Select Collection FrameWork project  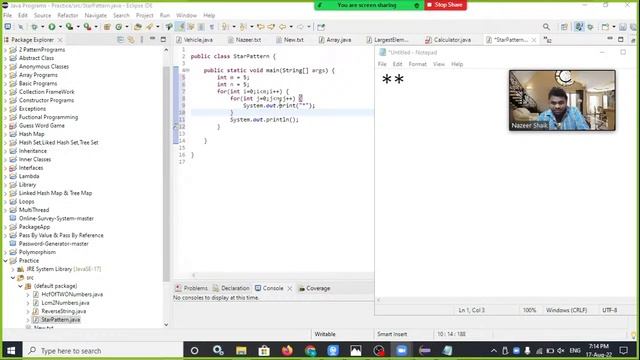coord(47,92)
